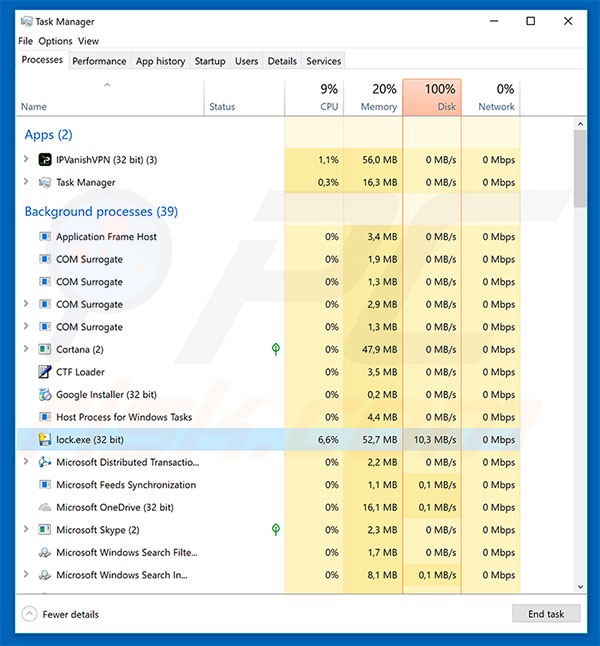The width and height of the screenshot is (600, 646).
Task: Click the CTF Loader pen icon
Action: pos(45,372)
